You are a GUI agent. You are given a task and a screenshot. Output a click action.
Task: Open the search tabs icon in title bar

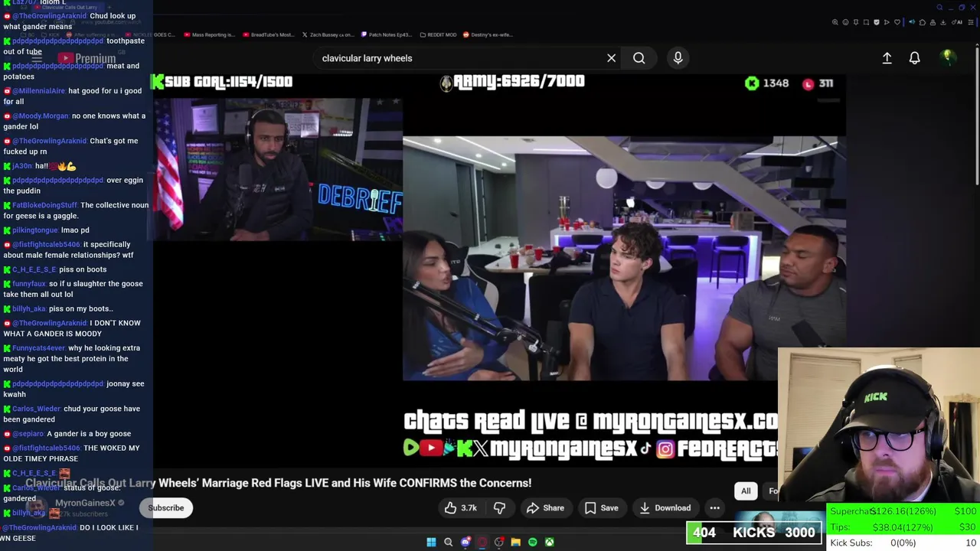[x=939, y=8]
